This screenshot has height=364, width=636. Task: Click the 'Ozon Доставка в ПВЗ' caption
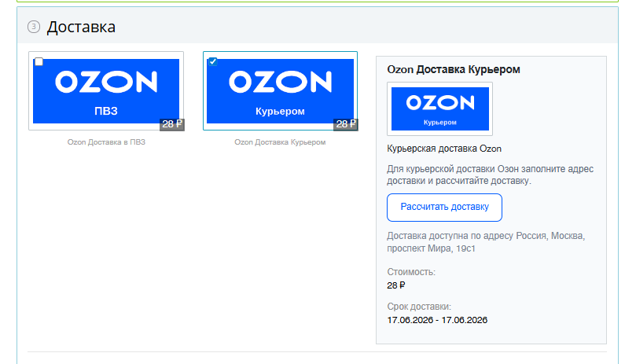coord(106,142)
